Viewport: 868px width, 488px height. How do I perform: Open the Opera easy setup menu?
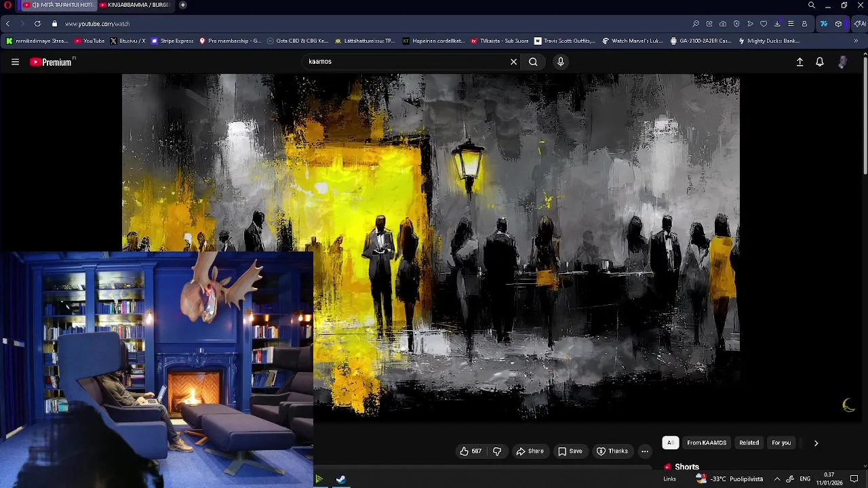(791, 24)
